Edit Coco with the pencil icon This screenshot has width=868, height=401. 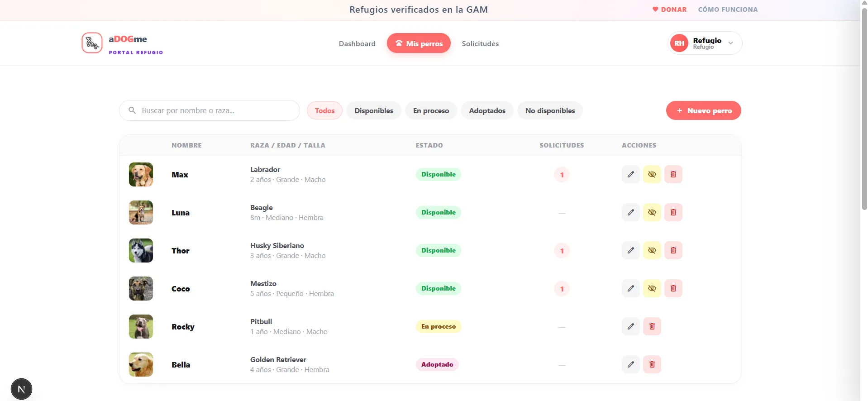630,288
